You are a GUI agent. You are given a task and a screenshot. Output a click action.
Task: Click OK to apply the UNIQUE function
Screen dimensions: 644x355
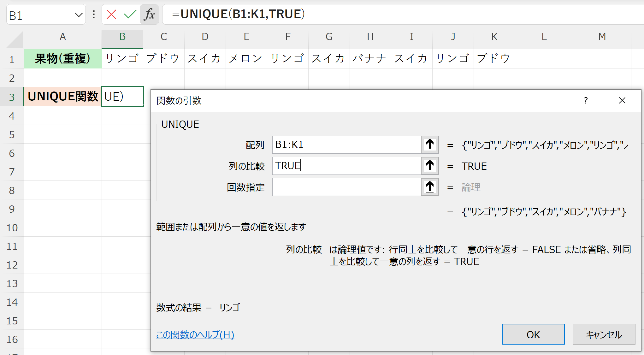[533, 334]
